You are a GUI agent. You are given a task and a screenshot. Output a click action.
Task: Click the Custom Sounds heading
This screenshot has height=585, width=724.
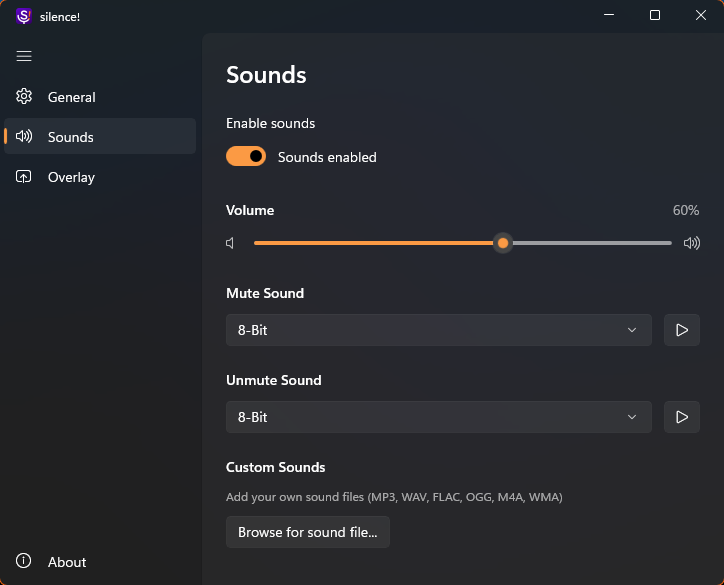click(x=275, y=467)
